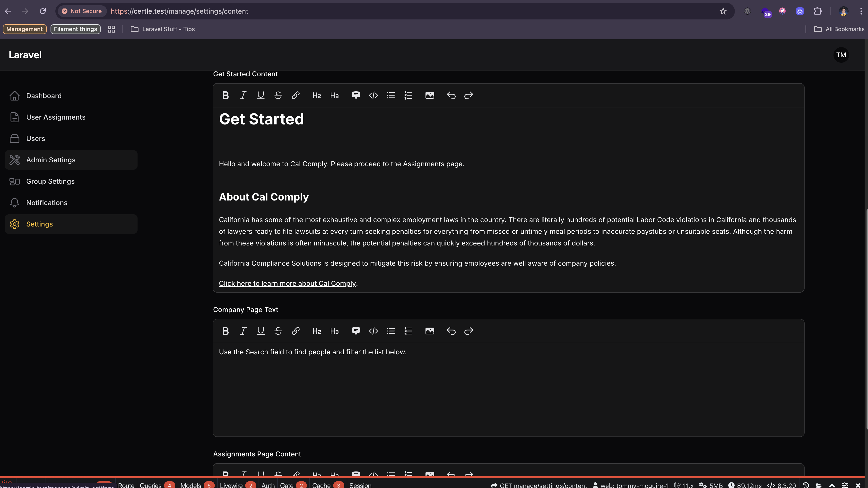The width and height of the screenshot is (868, 488).
Task: Insert link in Get Started Content editor
Action: [x=295, y=95]
